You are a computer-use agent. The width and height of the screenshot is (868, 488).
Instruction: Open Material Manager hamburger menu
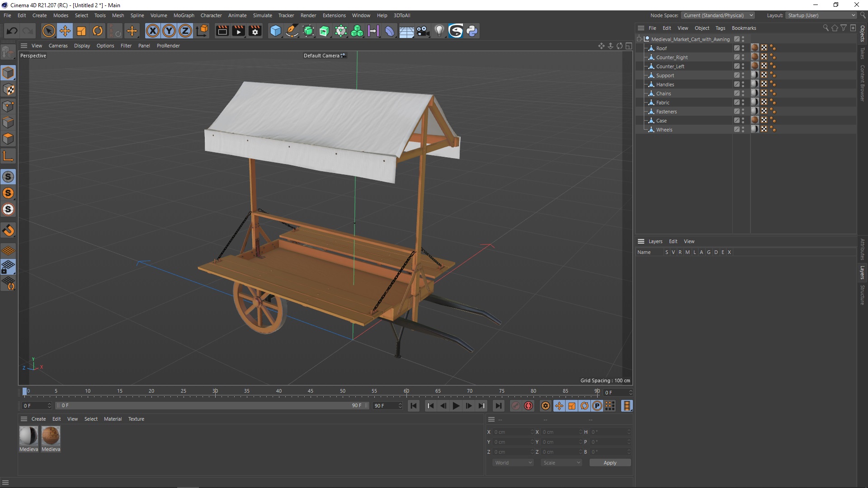click(24, 419)
